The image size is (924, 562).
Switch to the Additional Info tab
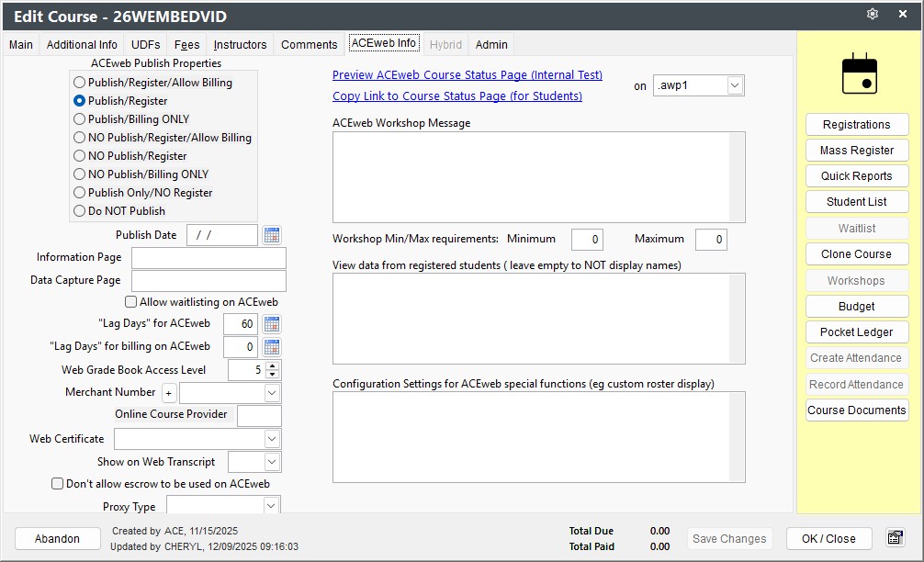[x=82, y=45]
